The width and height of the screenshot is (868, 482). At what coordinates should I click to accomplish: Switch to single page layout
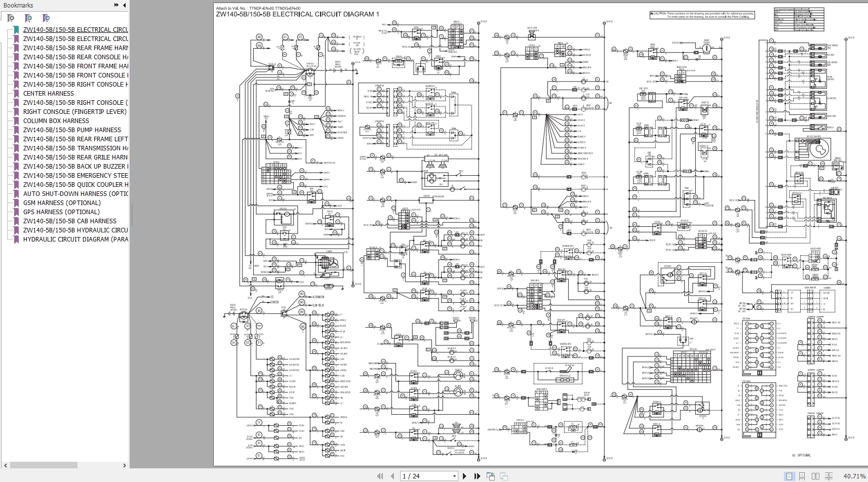pos(789,476)
